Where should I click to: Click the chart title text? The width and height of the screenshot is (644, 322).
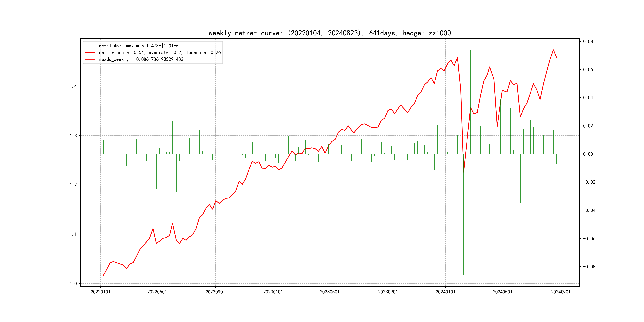tap(330, 33)
